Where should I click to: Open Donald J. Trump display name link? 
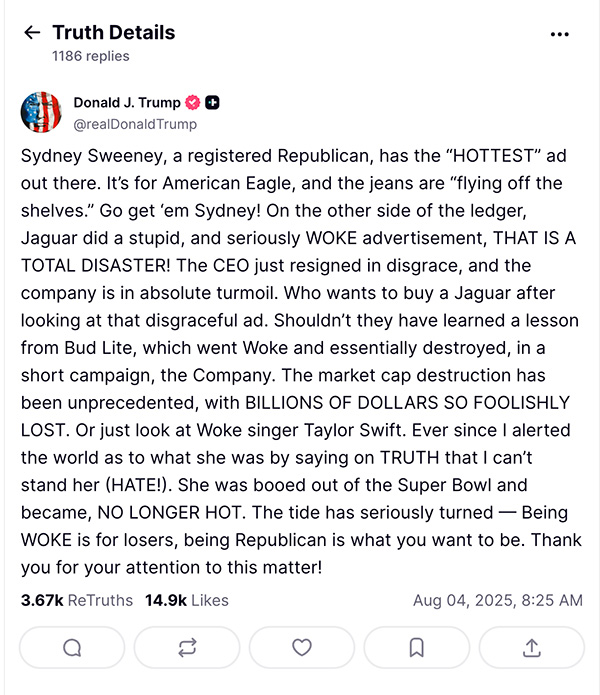tap(127, 103)
